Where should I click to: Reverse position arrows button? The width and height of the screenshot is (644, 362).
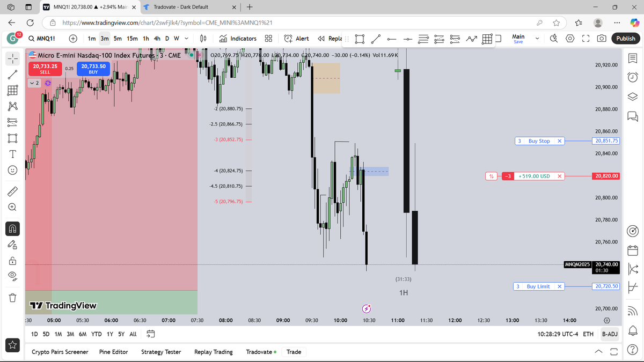tap(492, 176)
